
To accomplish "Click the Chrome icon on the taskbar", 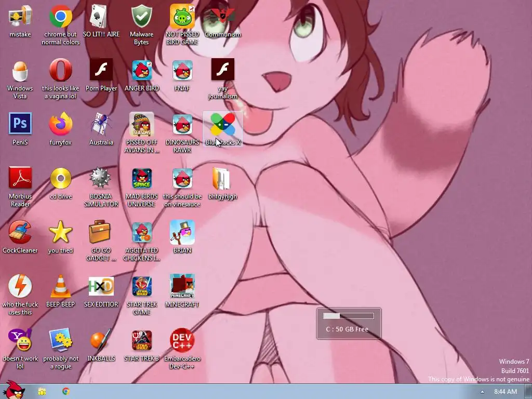I will [x=66, y=391].
